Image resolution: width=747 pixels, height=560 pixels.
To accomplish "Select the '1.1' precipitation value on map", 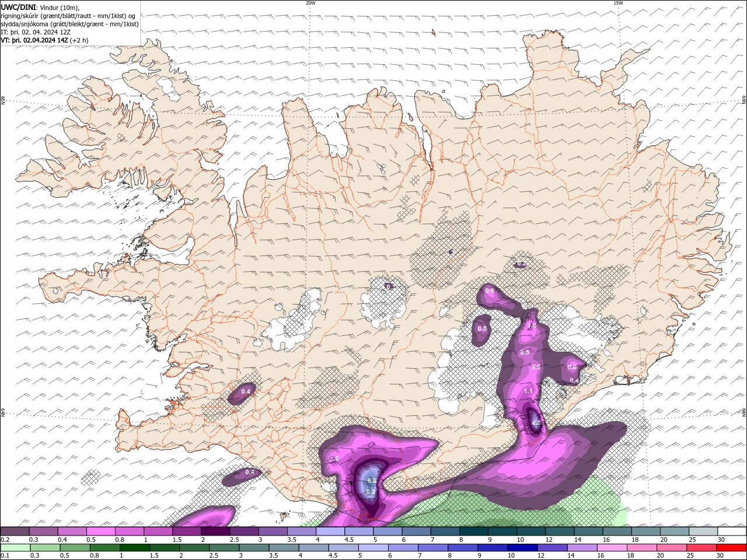I will pyautogui.click(x=529, y=391).
